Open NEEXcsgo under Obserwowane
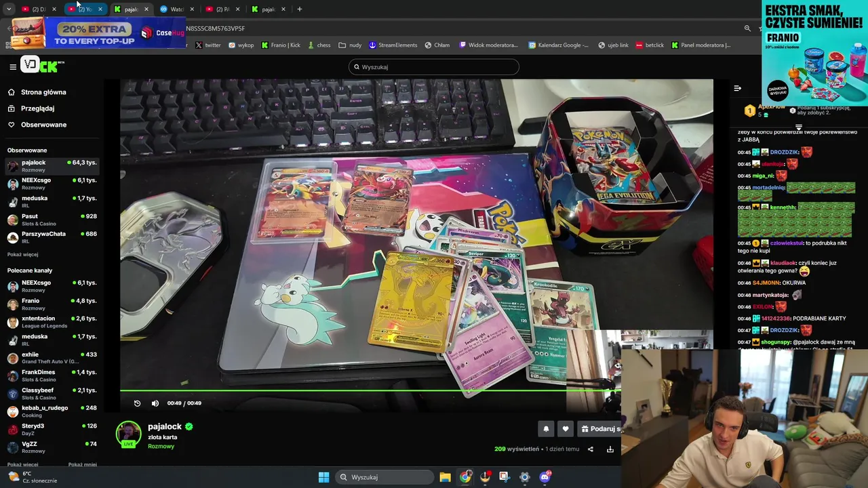This screenshot has width=868, height=488. pyautogui.click(x=52, y=184)
